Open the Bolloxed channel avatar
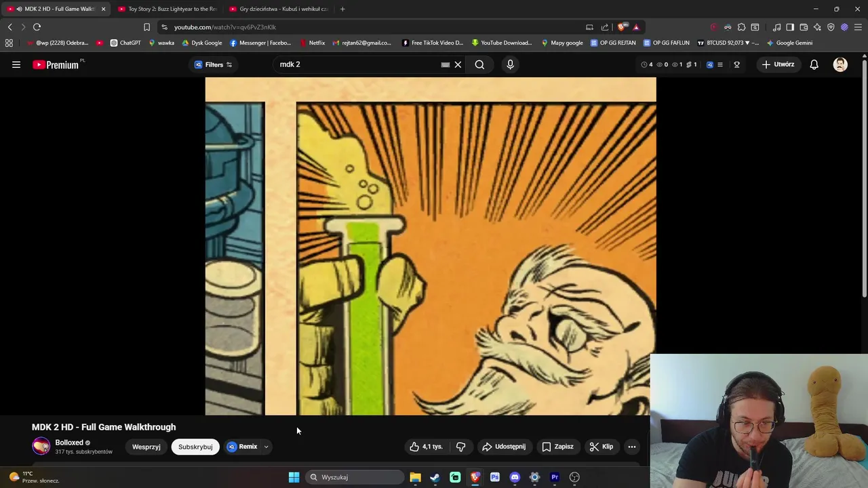 (41, 446)
